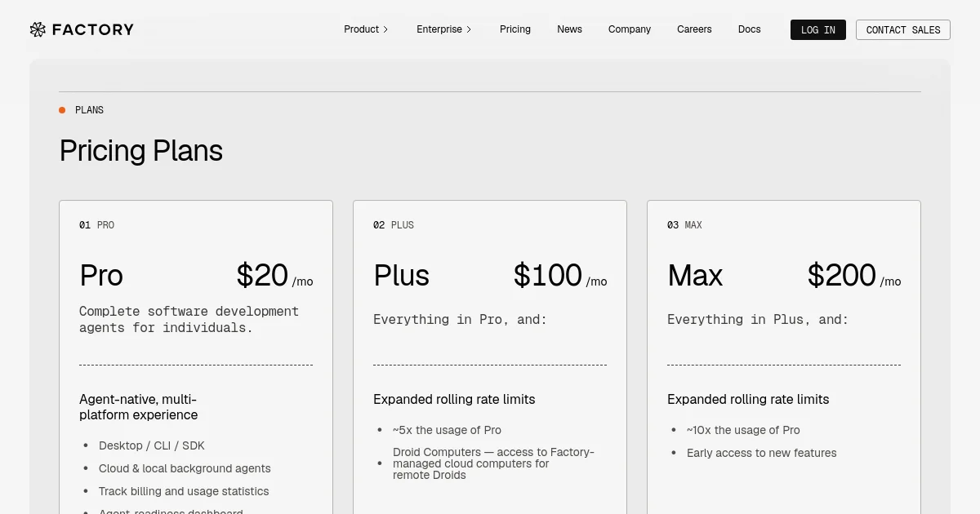Viewport: 980px width, 514px height.
Task: Open the Docs link
Action: point(749,29)
